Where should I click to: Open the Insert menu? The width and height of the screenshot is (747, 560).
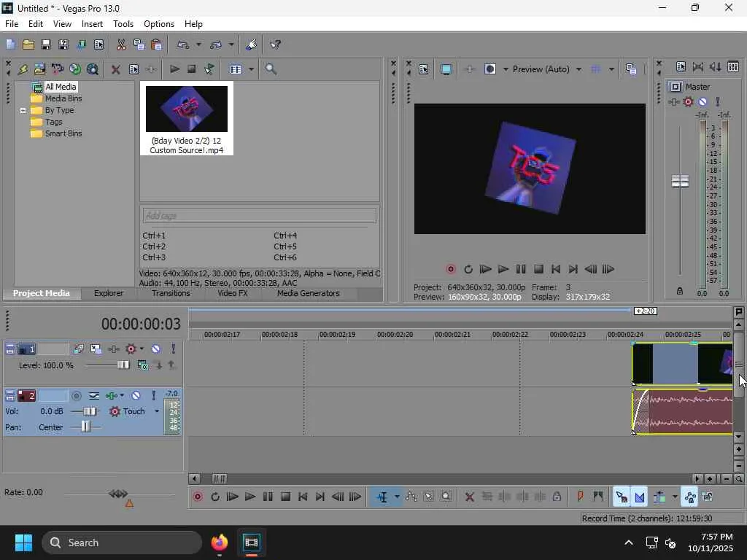92,24
